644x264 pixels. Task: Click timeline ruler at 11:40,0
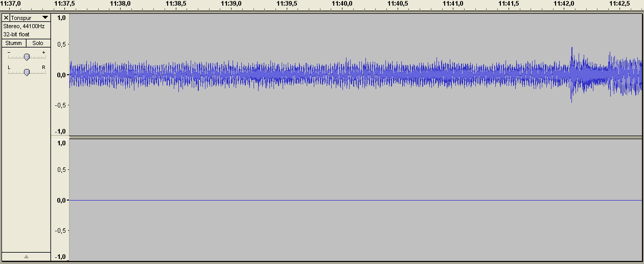point(342,4)
